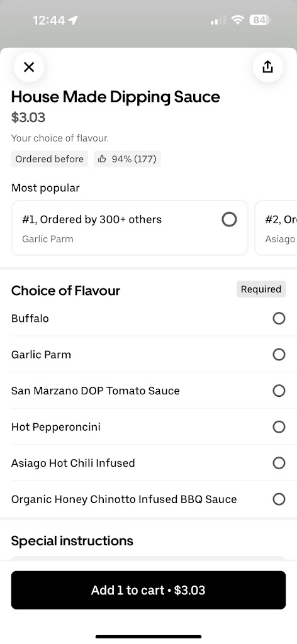Open the #2 most popular Asiago card
Screen dimensions: 297x644
pos(276,228)
